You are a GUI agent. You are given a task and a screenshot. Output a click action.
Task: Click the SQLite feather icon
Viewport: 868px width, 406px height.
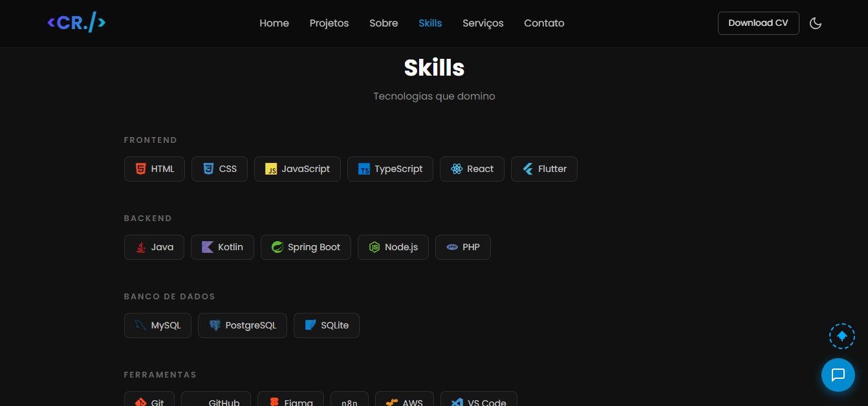(310, 326)
